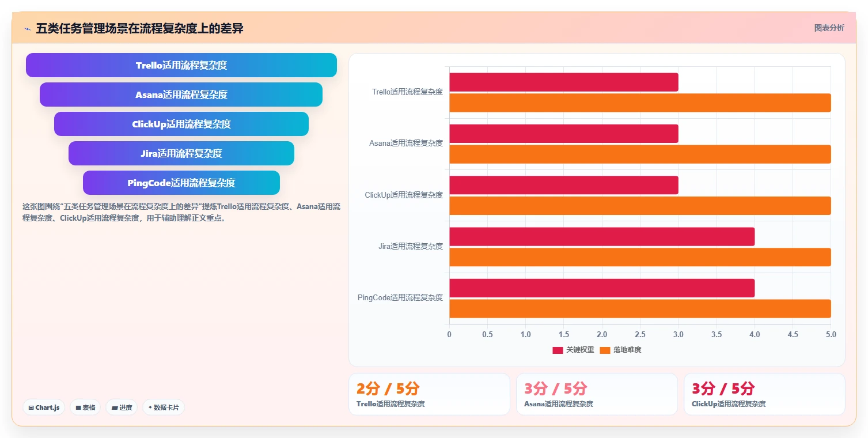
Task: Select the Trello适用流程复杂度 funnel bar
Action: click(x=181, y=65)
